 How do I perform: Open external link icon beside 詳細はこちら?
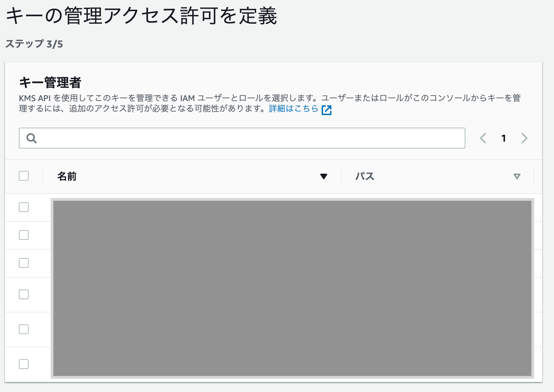tap(327, 110)
